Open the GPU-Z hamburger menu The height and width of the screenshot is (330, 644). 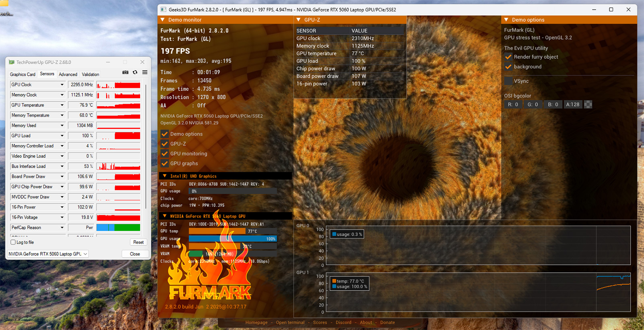click(145, 73)
